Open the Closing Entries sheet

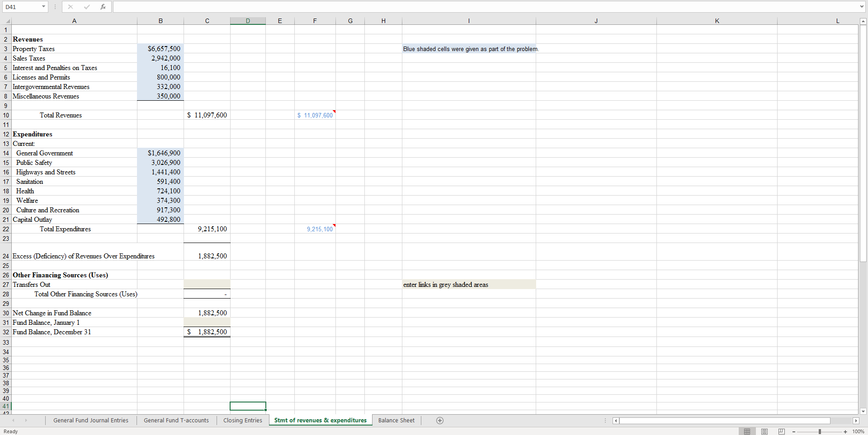pyautogui.click(x=242, y=420)
